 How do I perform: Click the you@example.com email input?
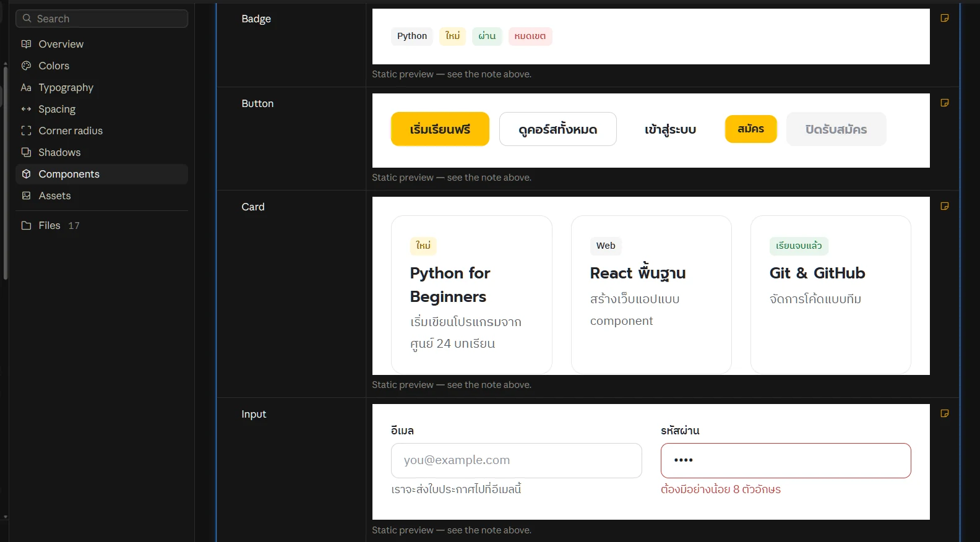517,460
